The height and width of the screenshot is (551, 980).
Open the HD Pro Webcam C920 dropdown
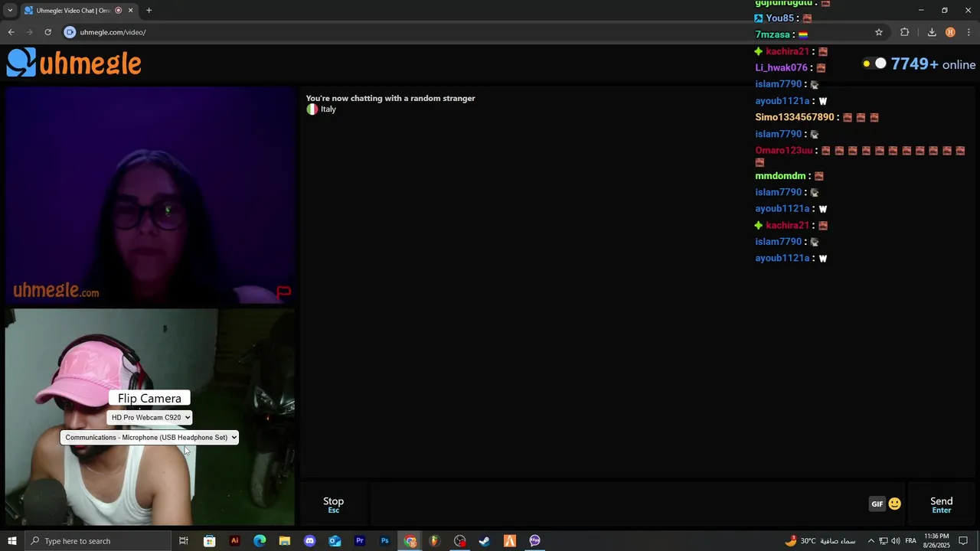point(149,418)
